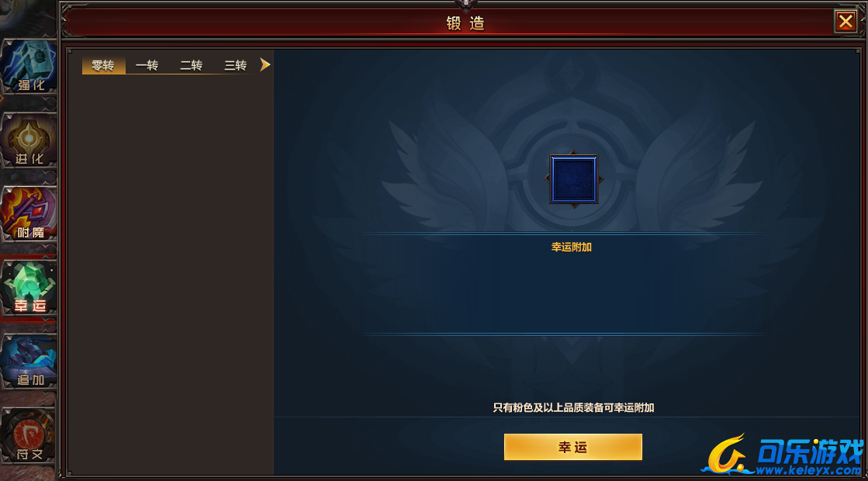This screenshot has height=481, width=868.
Task: Switch to the 零转 tab
Action: [x=103, y=65]
